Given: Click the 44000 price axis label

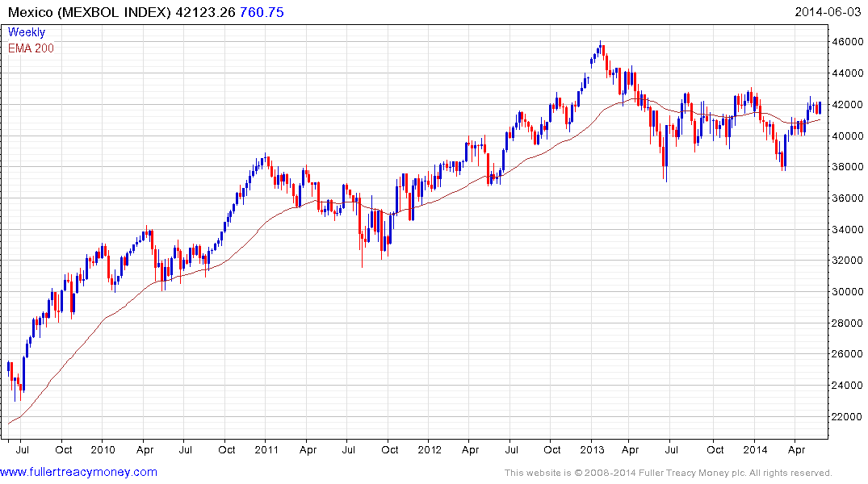Looking at the screenshot, I should point(848,73).
